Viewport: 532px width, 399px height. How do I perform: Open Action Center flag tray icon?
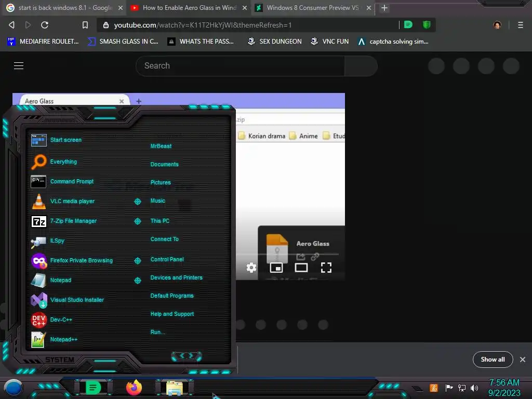tap(449, 388)
